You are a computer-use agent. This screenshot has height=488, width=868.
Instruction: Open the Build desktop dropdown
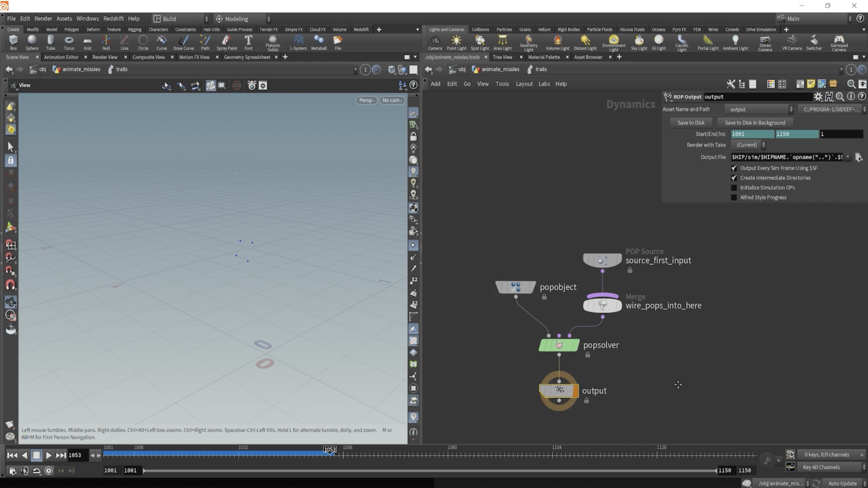pyautogui.click(x=180, y=19)
